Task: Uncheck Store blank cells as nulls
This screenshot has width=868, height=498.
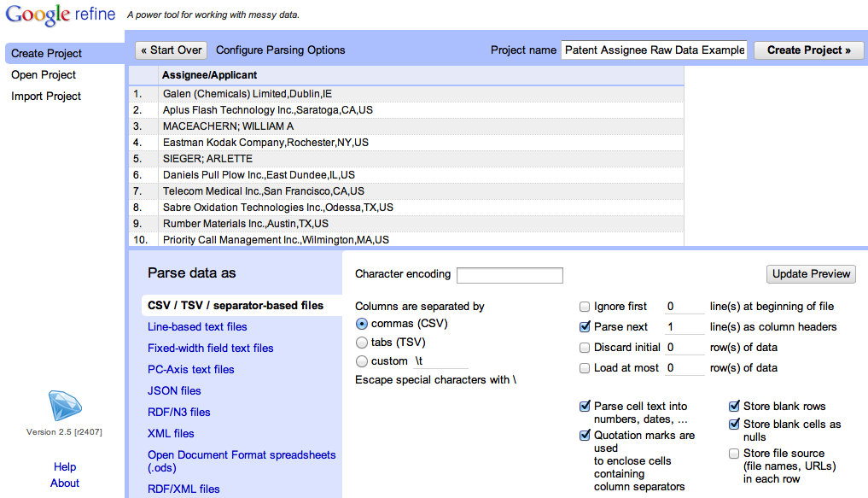Action: click(x=734, y=425)
